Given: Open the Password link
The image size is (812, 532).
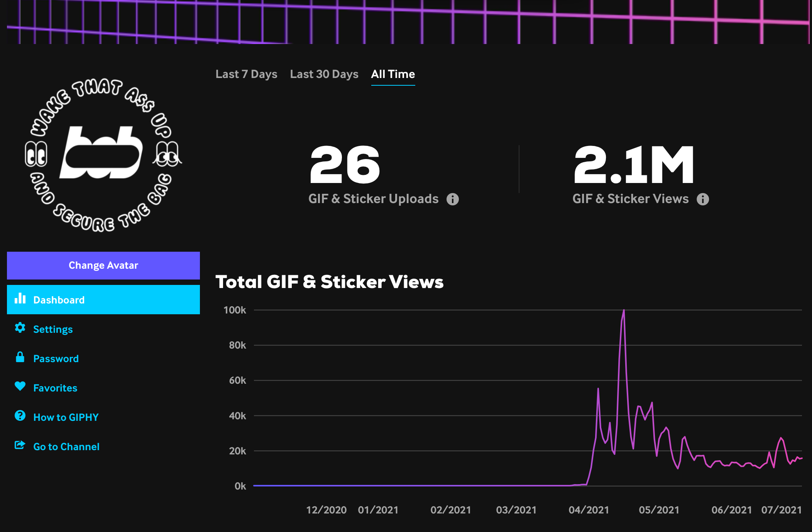Looking at the screenshot, I should point(56,359).
